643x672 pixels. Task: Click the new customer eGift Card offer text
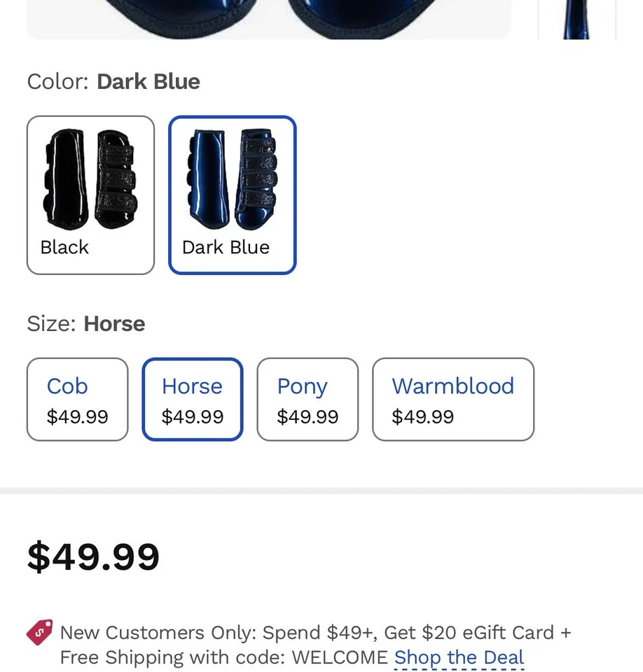(x=314, y=632)
